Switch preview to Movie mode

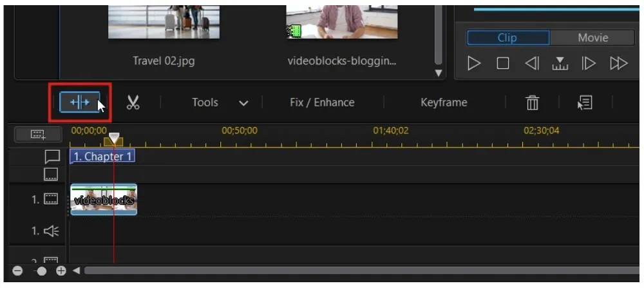click(x=592, y=38)
